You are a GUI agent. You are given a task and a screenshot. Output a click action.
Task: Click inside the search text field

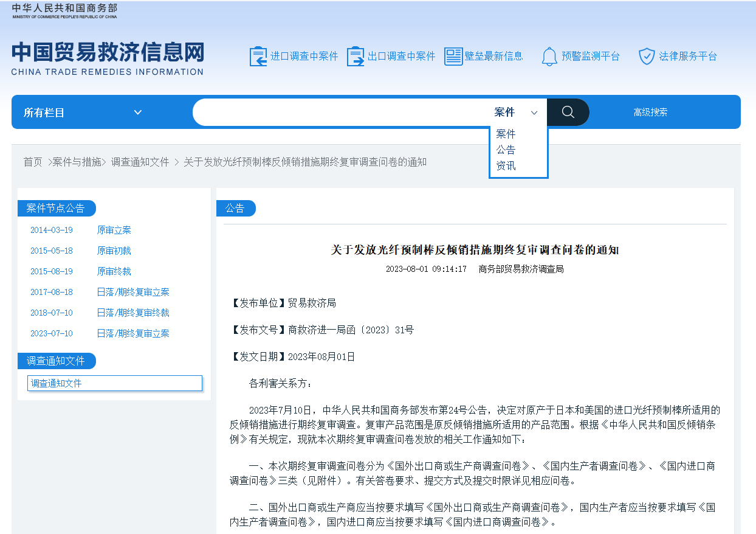coord(340,113)
